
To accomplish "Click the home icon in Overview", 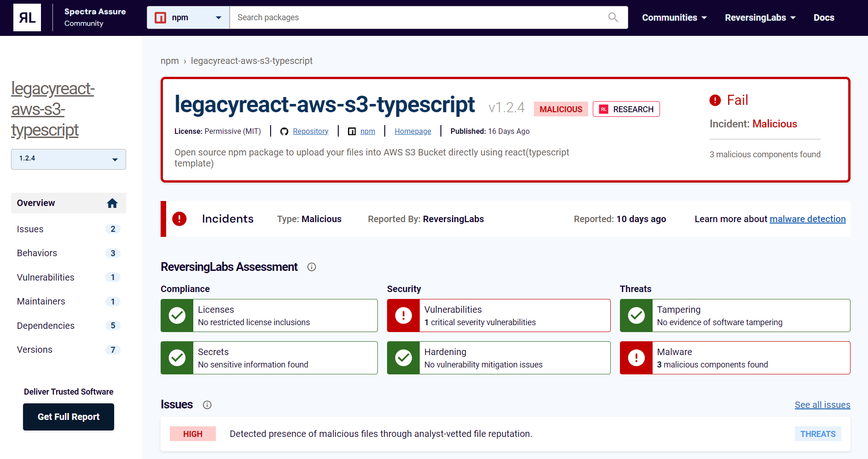I will coord(112,203).
